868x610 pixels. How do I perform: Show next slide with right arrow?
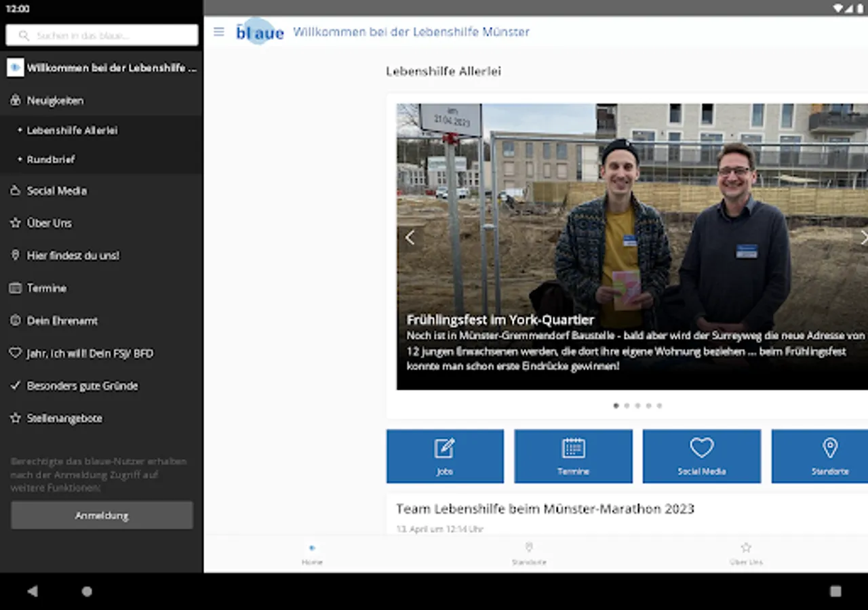point(863,237)
